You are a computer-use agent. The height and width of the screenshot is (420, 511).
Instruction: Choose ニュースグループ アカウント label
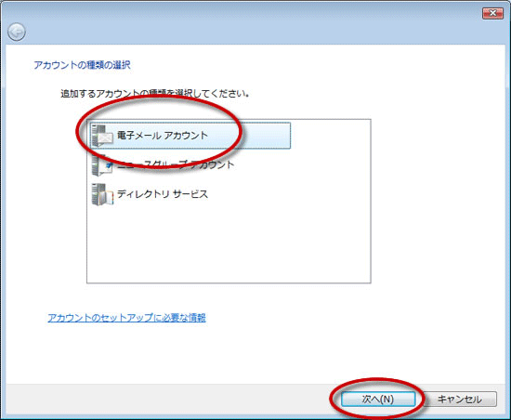176,164
